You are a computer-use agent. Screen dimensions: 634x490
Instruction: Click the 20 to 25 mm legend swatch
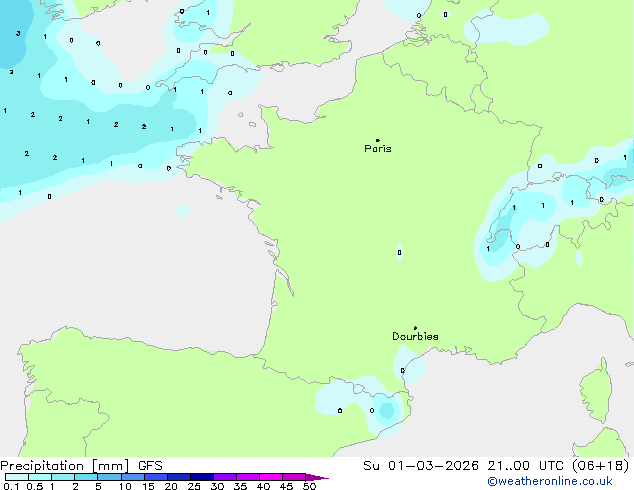[x=179, y=477]
